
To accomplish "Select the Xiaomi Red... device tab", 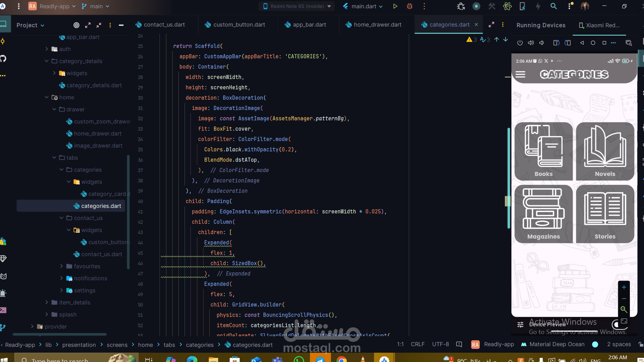I will tap(599, 25).
